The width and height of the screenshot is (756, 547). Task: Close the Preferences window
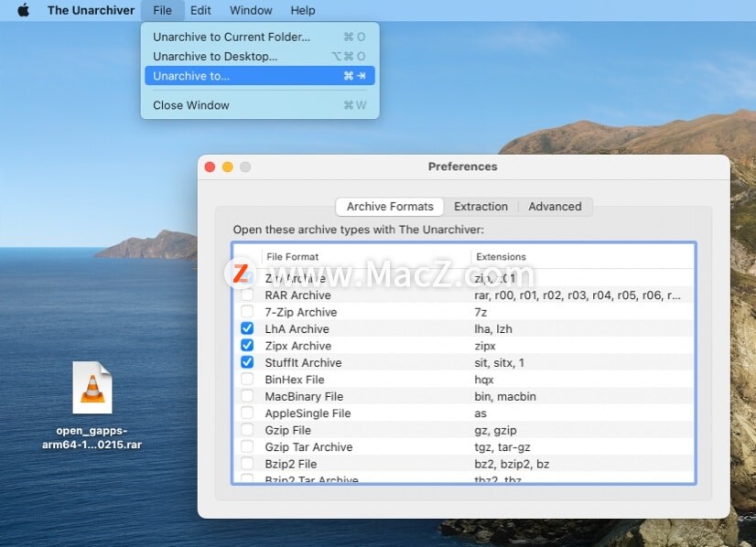pyautogui.click(x=210, y=166)
